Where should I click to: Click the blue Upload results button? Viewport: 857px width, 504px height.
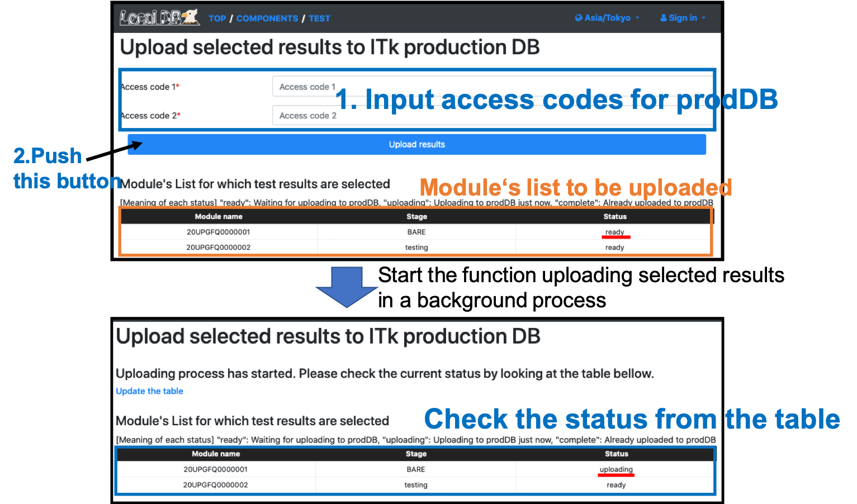[x=416, y=144]
